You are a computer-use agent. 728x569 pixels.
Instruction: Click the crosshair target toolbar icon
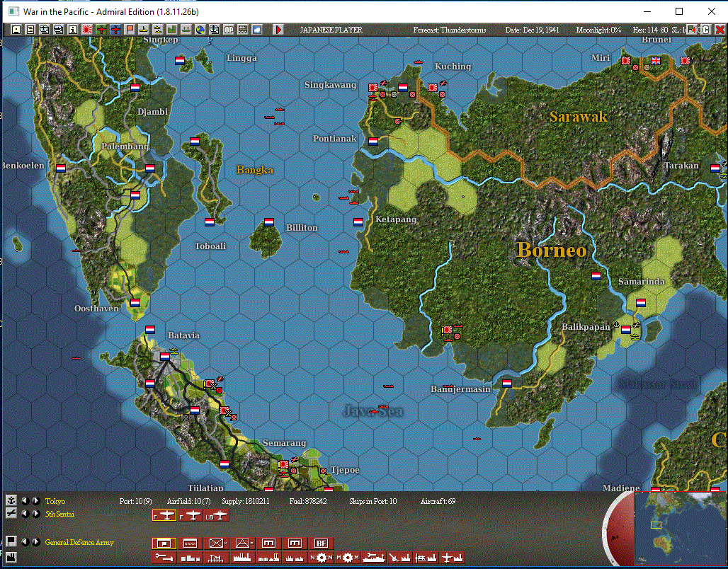[x=215, y=30]
